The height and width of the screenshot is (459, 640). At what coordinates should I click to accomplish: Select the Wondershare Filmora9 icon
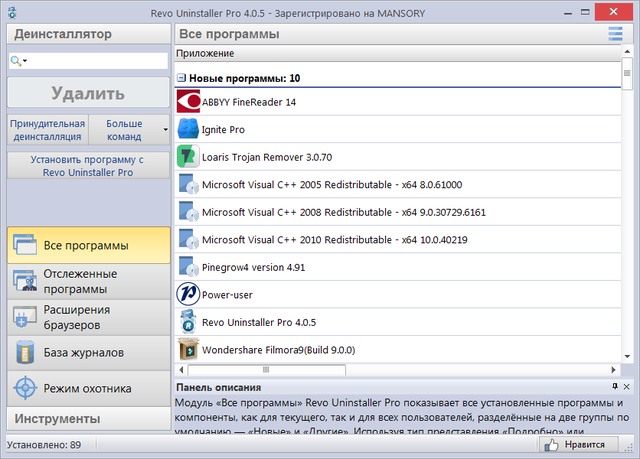tap(188, 349)
